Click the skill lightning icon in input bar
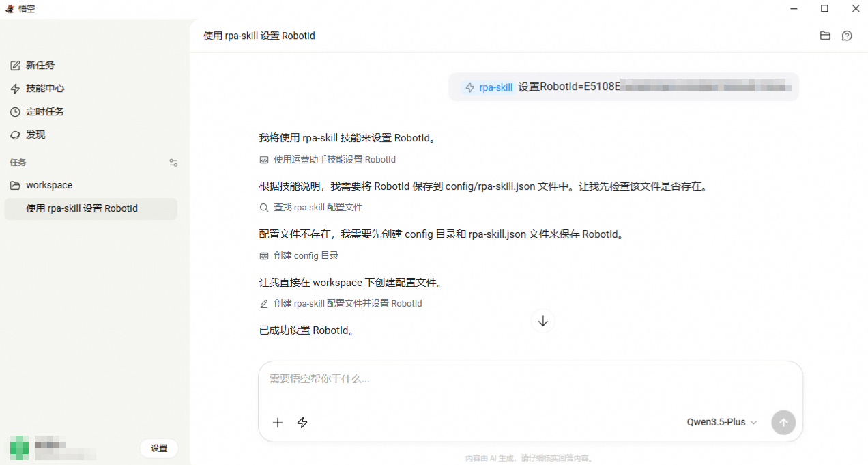 tap(302, 423)
